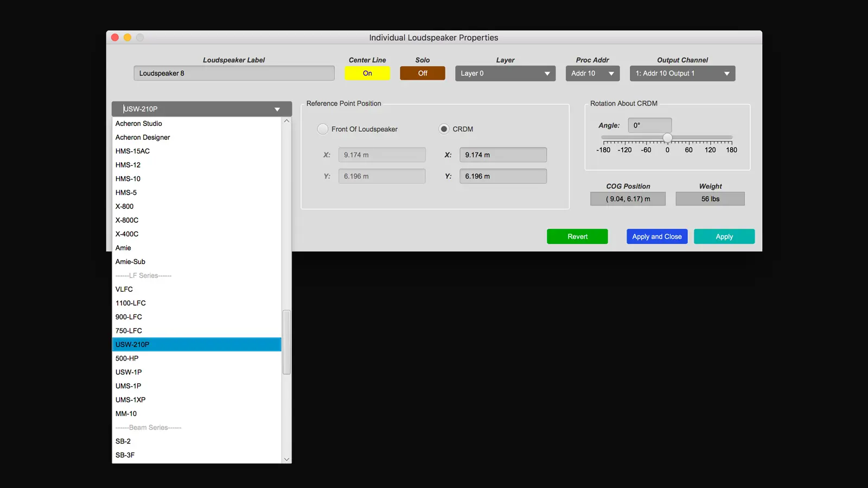Screen dimensions: 868x488
Task: Choose Front Of Loudspeaker reference point
Action: tap(323, 129)
